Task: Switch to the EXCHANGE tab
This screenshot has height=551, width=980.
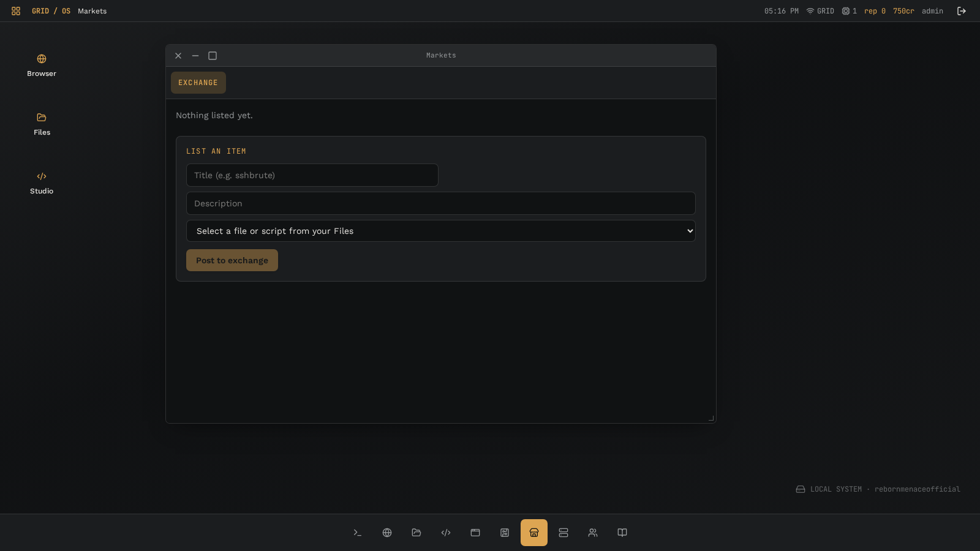Action: [x=198, y=83]
